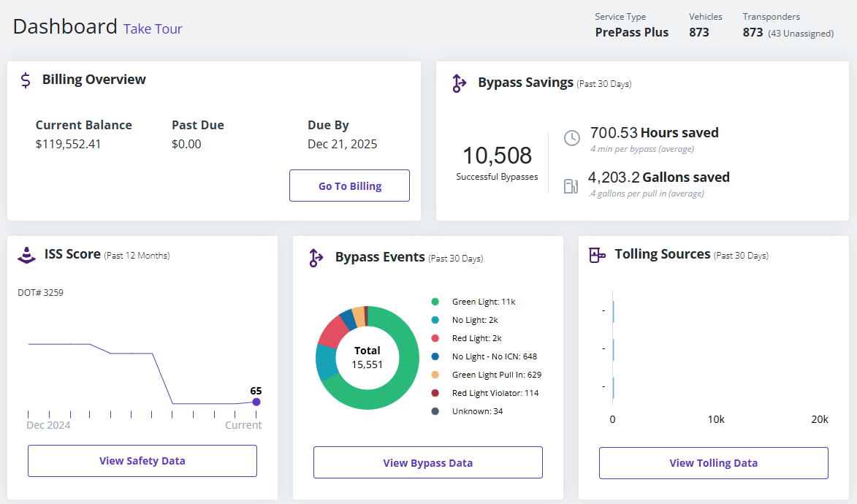The image size is (857, 504).
Task: Hide the Green Light Pull In series
Action: [496, 375]
